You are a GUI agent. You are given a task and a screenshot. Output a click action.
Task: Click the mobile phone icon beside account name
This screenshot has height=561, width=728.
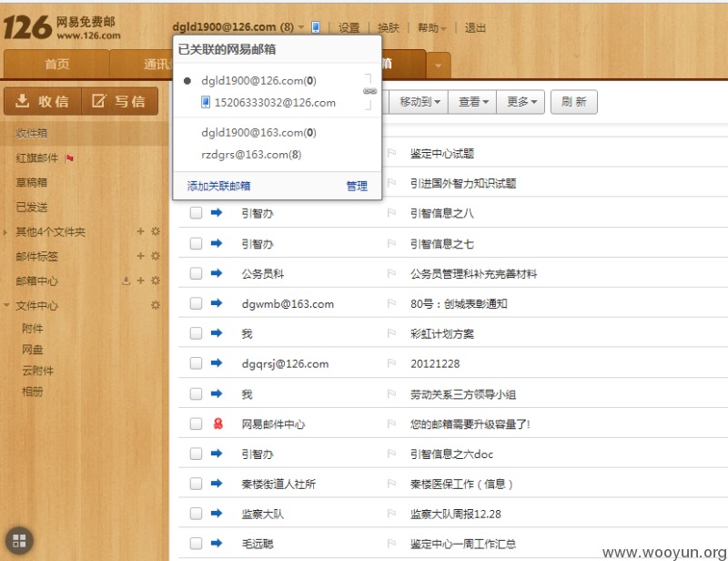[316, 27]
